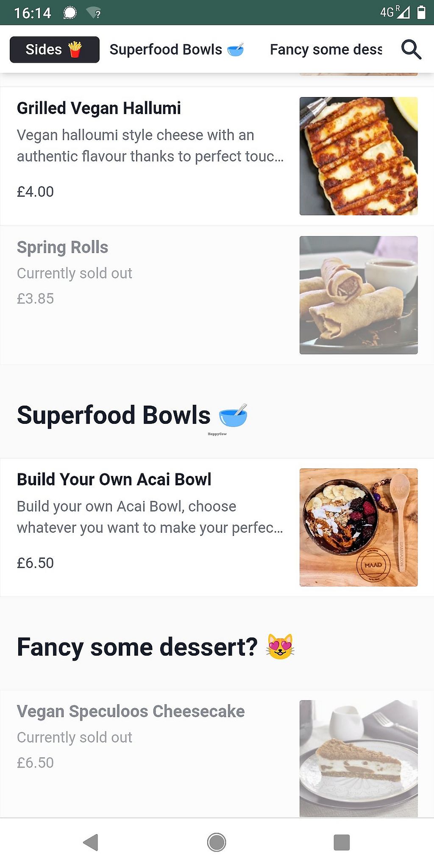Tap the speculoos cheesecake photo

359,758
